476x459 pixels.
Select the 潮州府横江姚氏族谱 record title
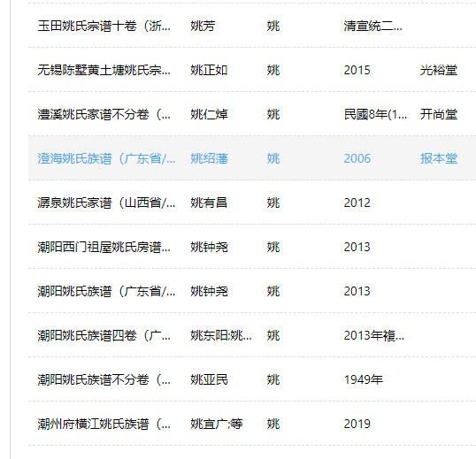tap(104, 425)
